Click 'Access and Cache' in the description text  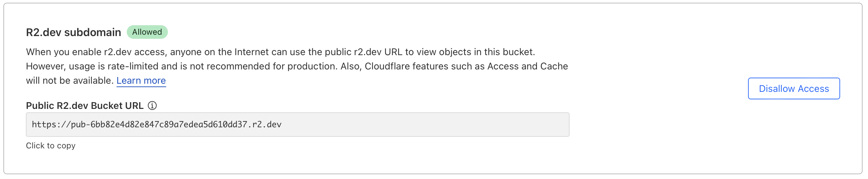tap(527, 66)
